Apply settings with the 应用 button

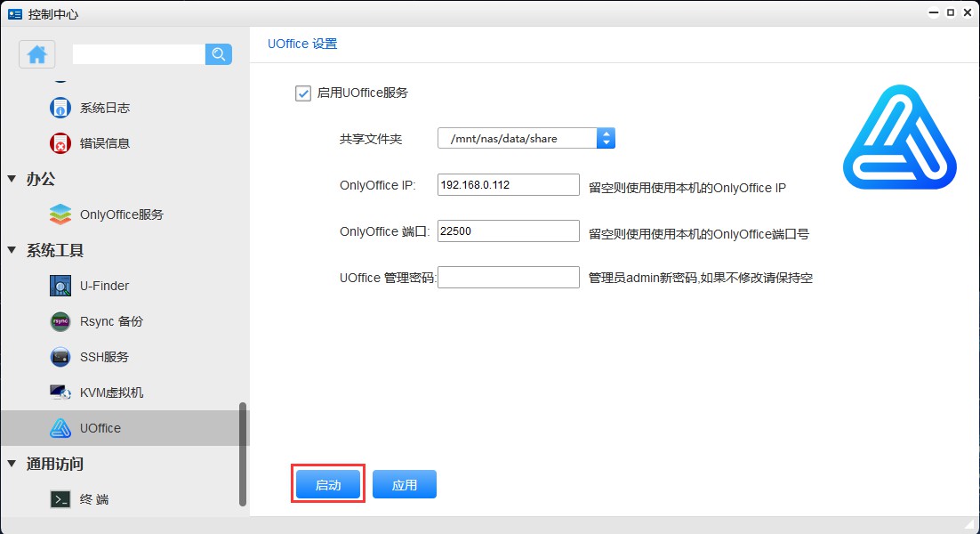405,483
